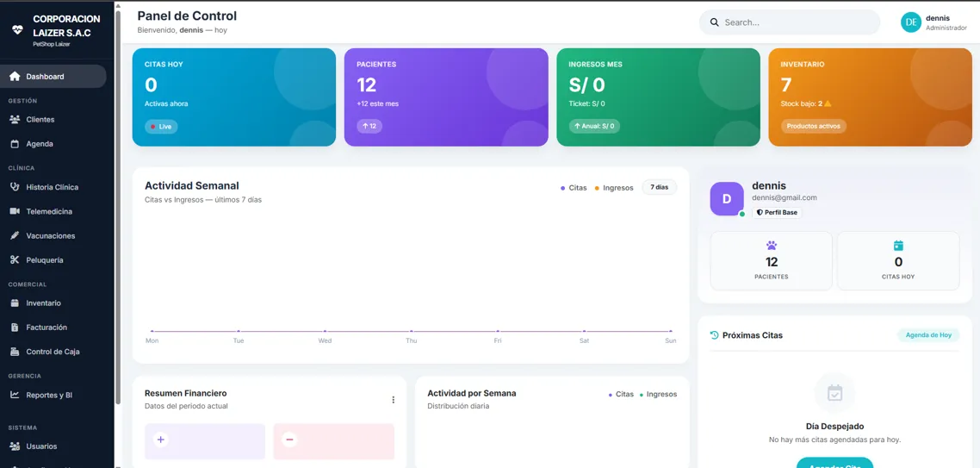Click the Citas Hoy blue summary card
980x468 pixels.
pos(233,97)
